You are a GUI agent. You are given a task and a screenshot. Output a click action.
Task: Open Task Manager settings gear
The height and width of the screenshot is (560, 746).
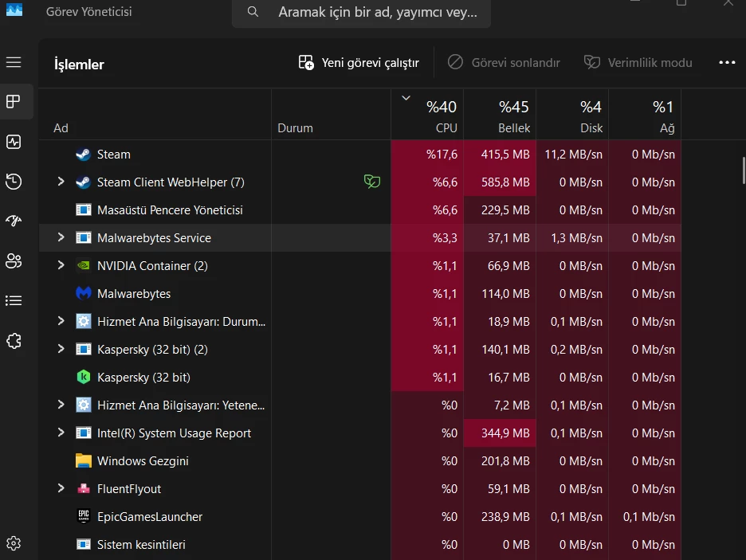click(13, 542)
